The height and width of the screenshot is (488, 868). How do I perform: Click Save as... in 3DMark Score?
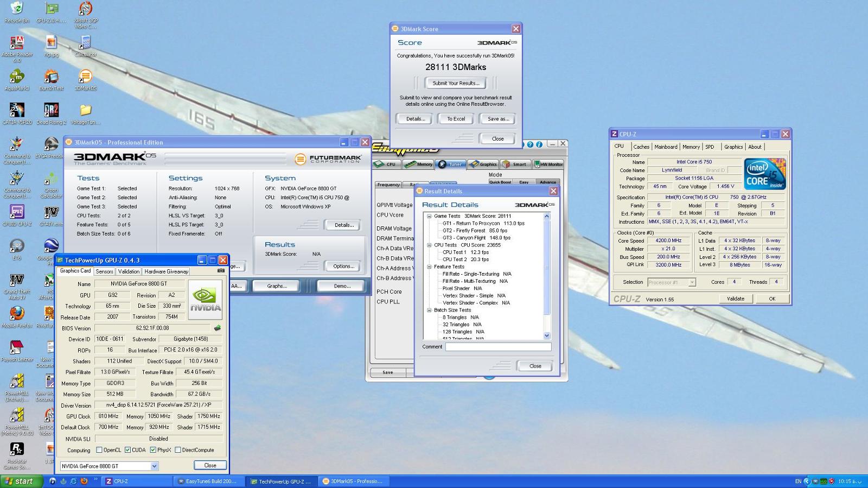[x=498, y=119]
